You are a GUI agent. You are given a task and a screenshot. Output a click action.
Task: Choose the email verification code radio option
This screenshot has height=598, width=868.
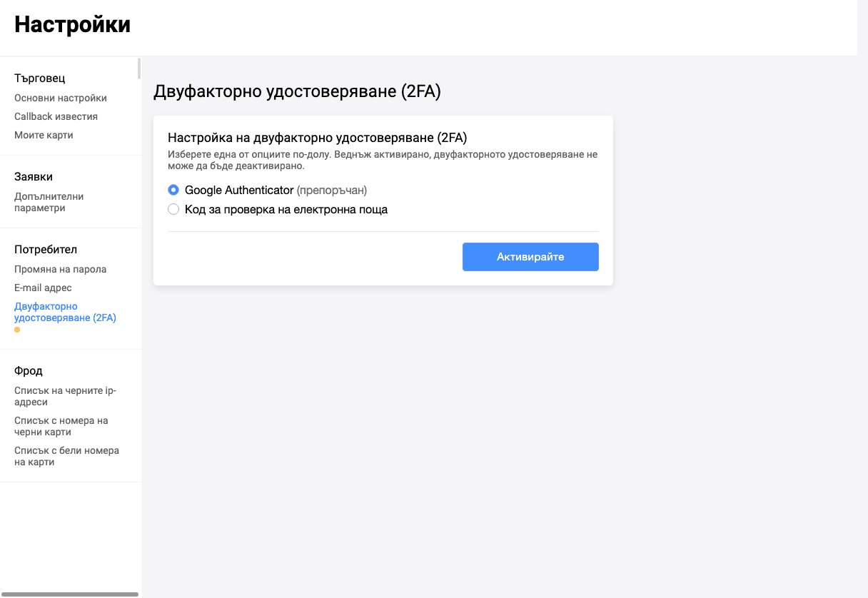pos(173,210)
